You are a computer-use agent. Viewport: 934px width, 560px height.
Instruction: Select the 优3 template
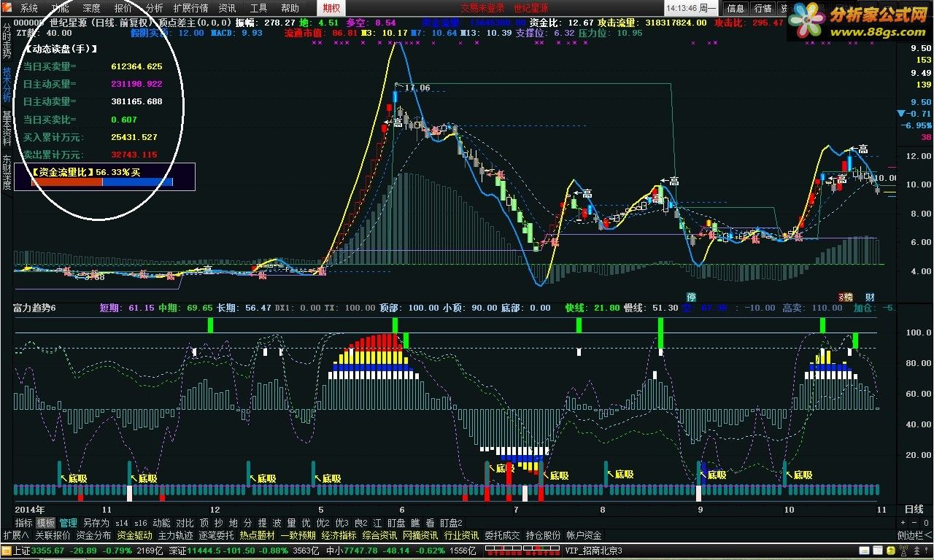click(x=341, y=523)
